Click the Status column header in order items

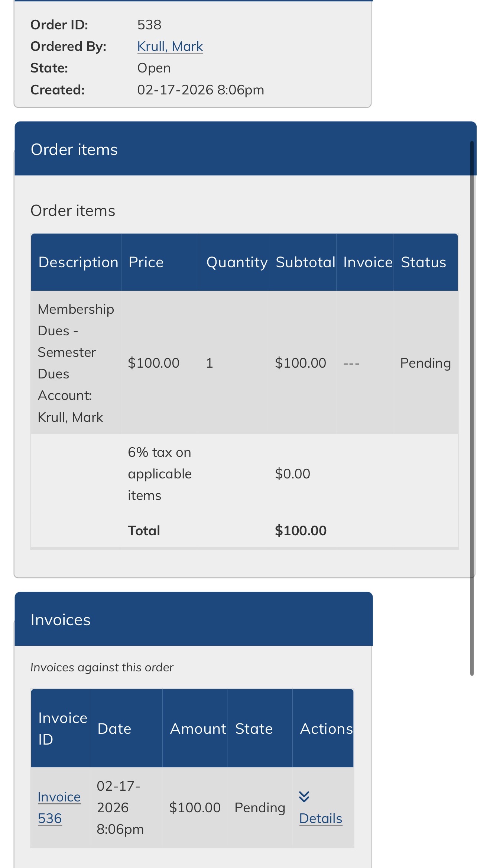[423, 262]
